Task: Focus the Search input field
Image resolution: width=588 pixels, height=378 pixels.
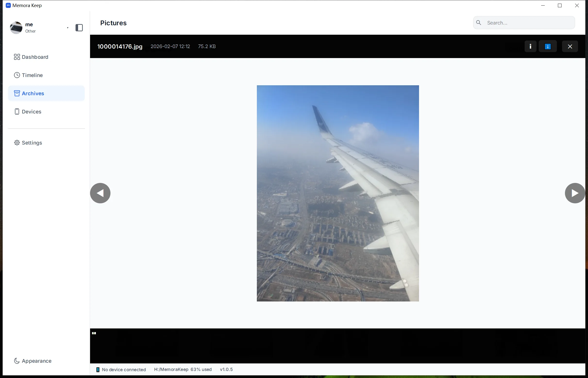Action: tap(524, 23)
